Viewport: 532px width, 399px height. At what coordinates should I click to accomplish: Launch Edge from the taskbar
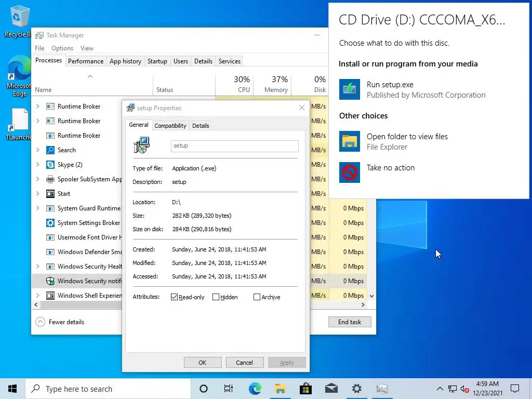click(x=255, y=389)
